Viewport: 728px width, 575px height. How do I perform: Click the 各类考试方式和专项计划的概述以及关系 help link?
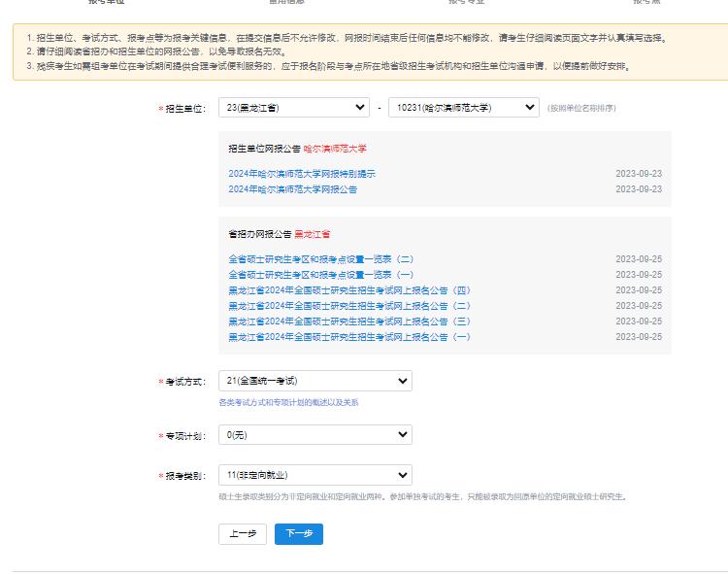(x=288, y=402)
